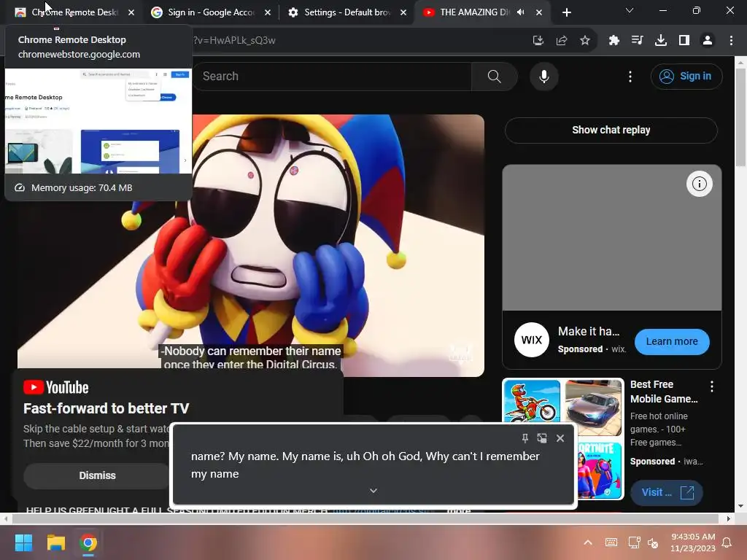Close the Sign in - Google Accounts tab
Viewport: 747px width, 560px height.
268,12
